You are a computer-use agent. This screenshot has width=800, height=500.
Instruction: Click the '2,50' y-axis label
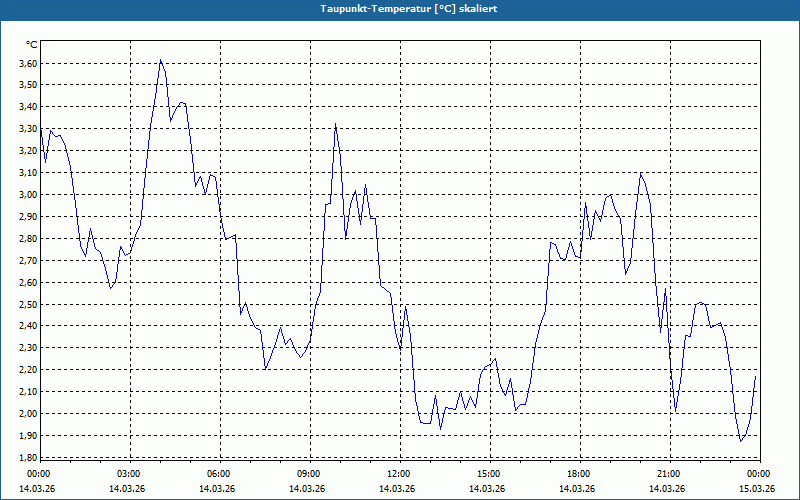tap(28, 304)
